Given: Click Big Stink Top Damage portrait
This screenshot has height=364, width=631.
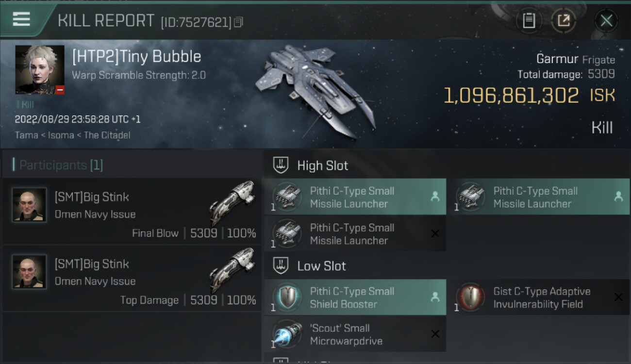Looking at the screenshot, I should pos(30,272).
